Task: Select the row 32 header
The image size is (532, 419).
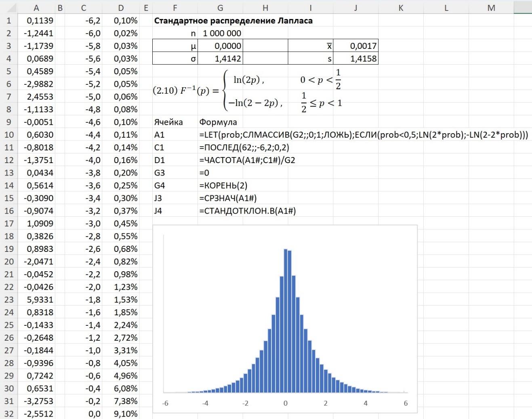Action: [x=9, y=414]
